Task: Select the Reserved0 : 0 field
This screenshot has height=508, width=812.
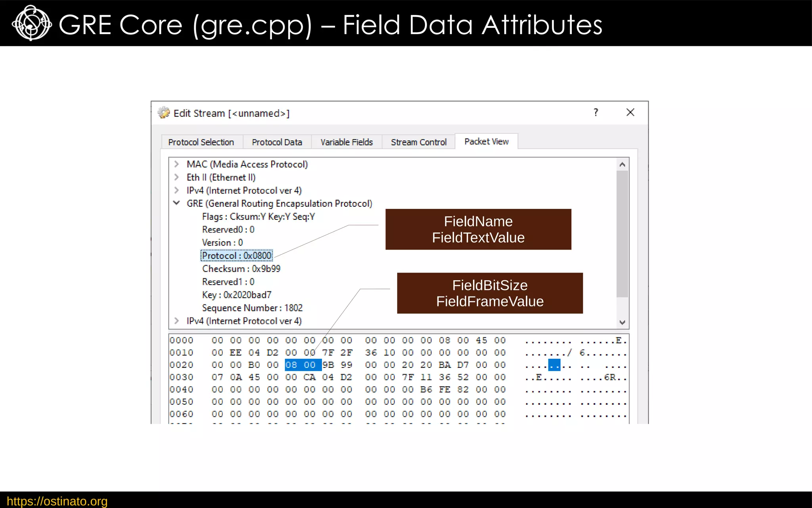Action: click(x=228, y=230)
